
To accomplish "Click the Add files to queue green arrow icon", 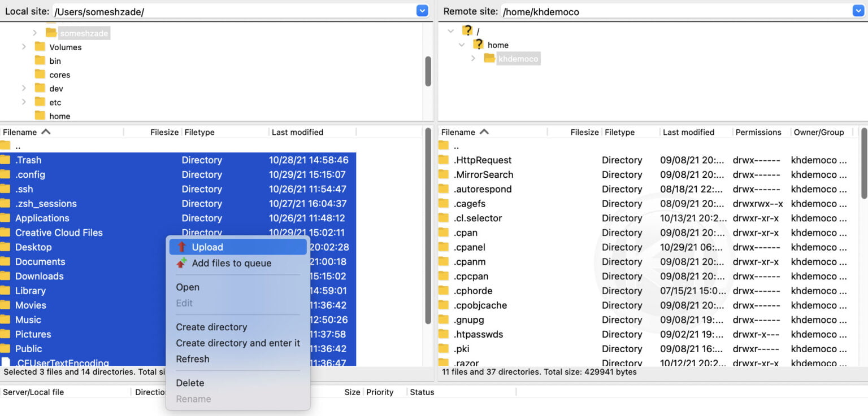I will point(182,263).
